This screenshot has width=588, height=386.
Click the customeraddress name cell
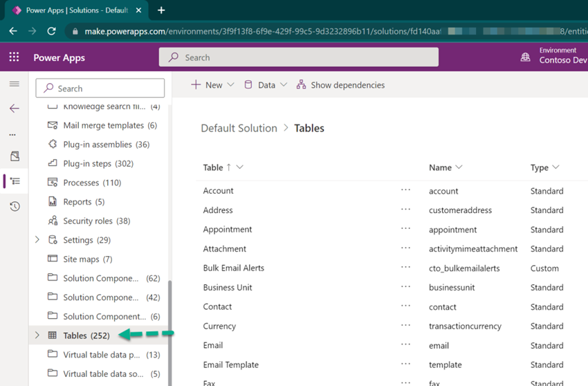click(460, 210)
